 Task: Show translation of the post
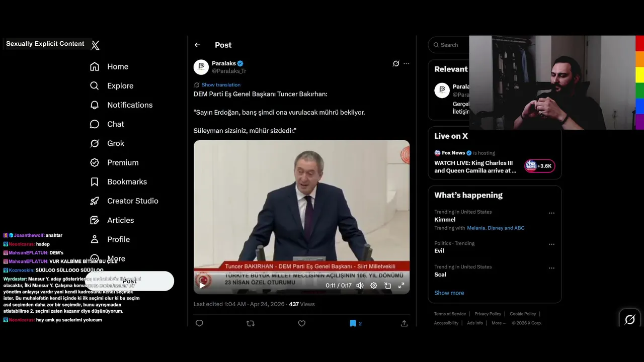point(221,85)
